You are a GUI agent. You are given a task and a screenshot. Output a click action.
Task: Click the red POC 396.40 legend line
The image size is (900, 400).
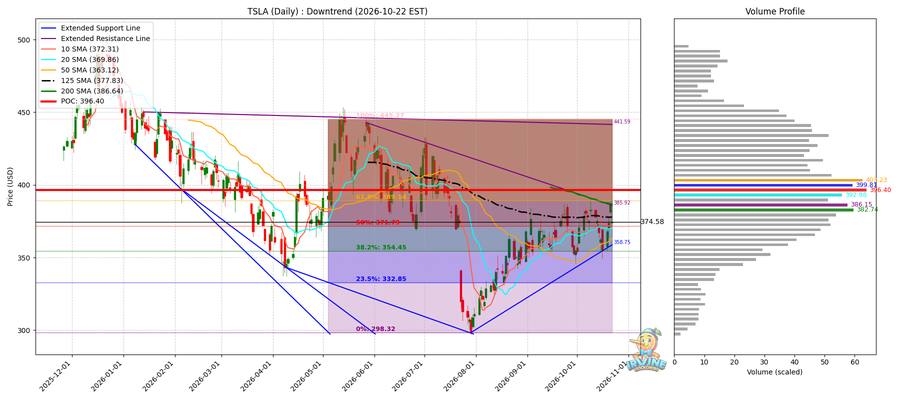pos(49,100)
